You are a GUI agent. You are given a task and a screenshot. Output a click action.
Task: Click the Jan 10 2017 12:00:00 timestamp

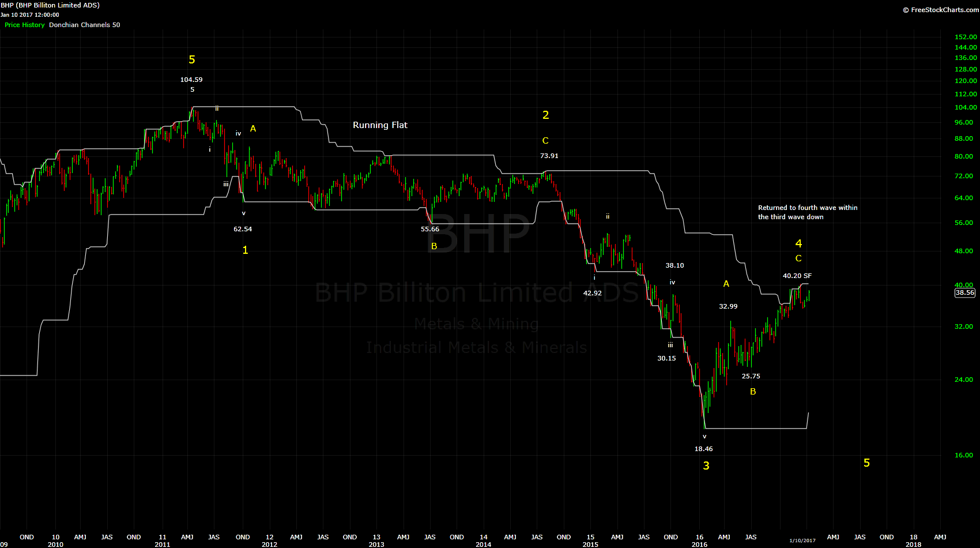coord(30,15)
